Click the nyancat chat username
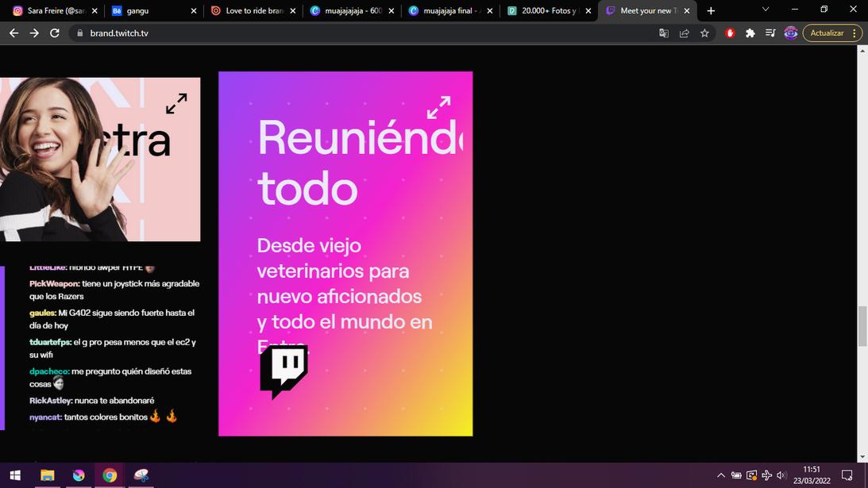Viewport: 868px width, 488px height. pyautogui.click(x=45, y=417)
